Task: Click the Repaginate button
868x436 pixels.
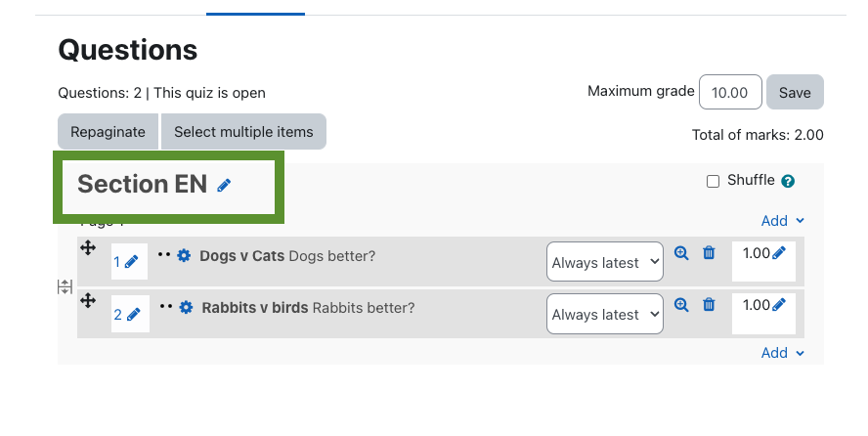Action: pos(108,132)
